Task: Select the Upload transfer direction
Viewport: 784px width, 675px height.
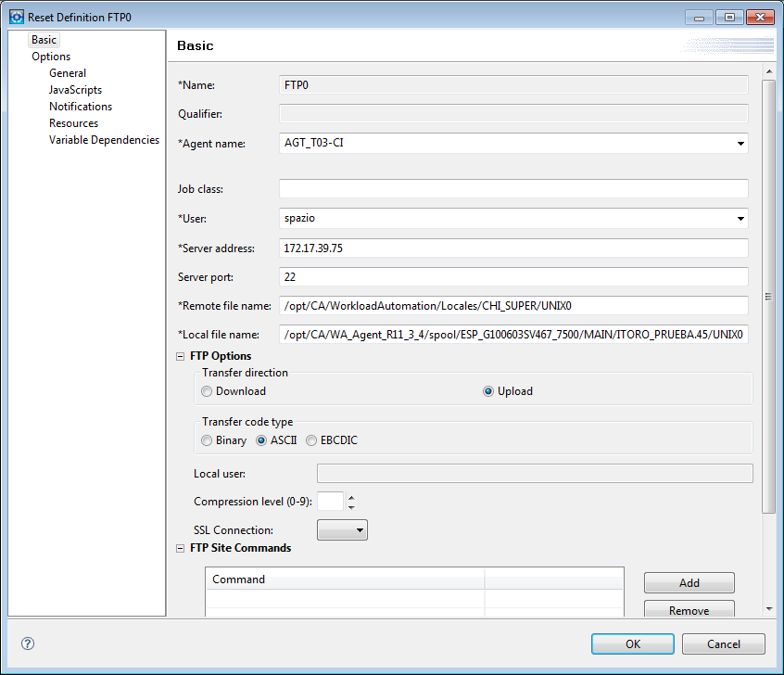Action: click(488, 390)
